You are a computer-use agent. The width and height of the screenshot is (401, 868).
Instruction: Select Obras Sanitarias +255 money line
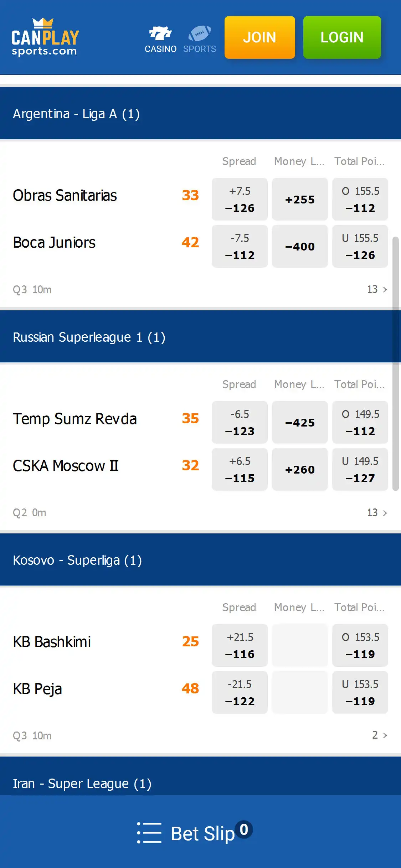point(300,199)
